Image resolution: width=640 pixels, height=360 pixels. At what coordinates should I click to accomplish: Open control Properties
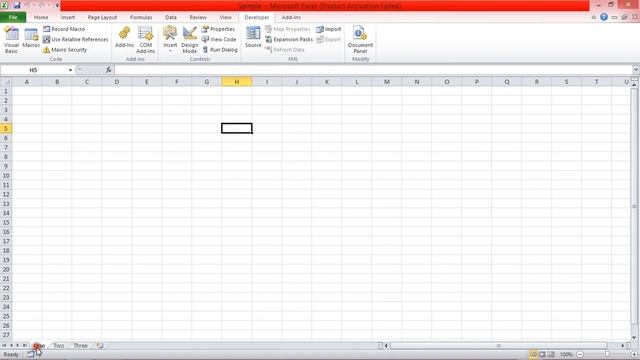(x=218, y=29)
